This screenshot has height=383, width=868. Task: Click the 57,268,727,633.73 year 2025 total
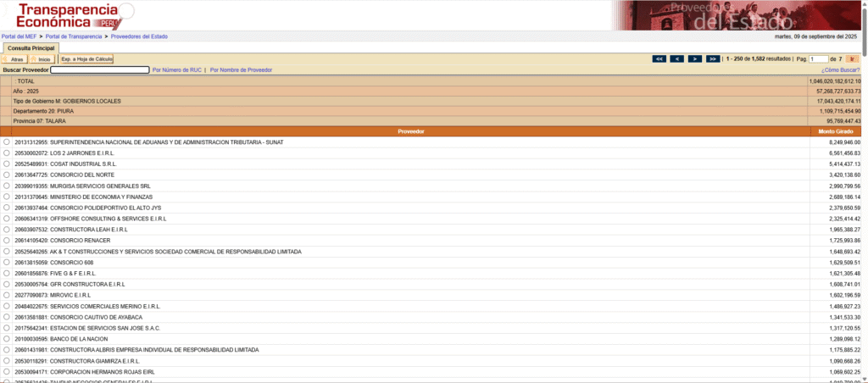tap(839, 91)
